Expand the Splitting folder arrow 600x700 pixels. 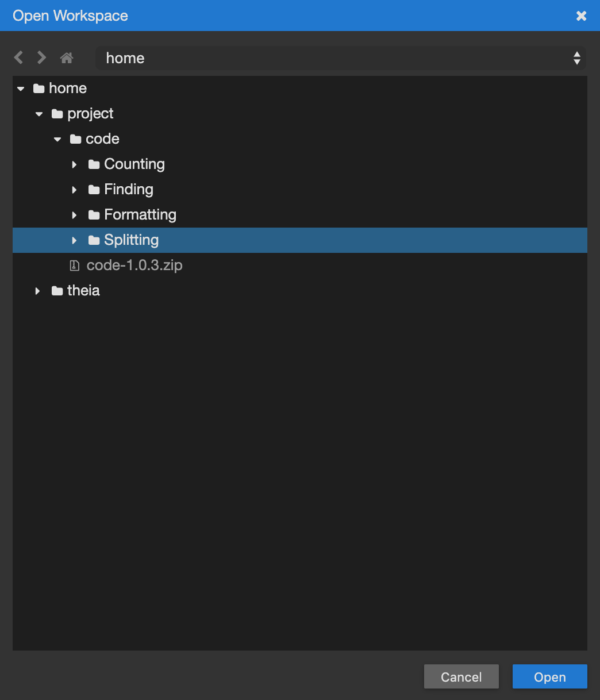[74, 241]
